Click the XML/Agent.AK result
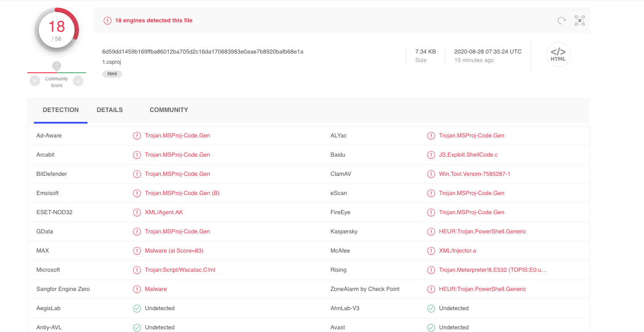 (x=164, y=212)
